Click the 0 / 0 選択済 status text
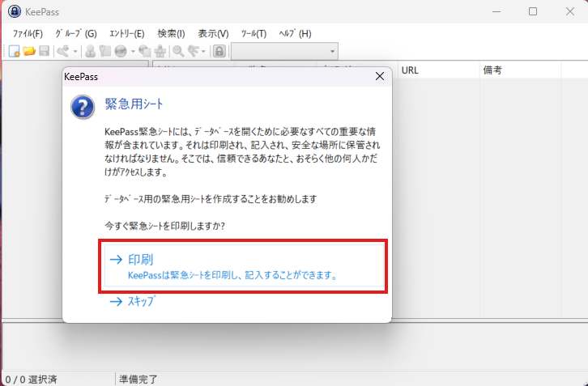Viewport: 588px width, 386px height. click(31, 380)
